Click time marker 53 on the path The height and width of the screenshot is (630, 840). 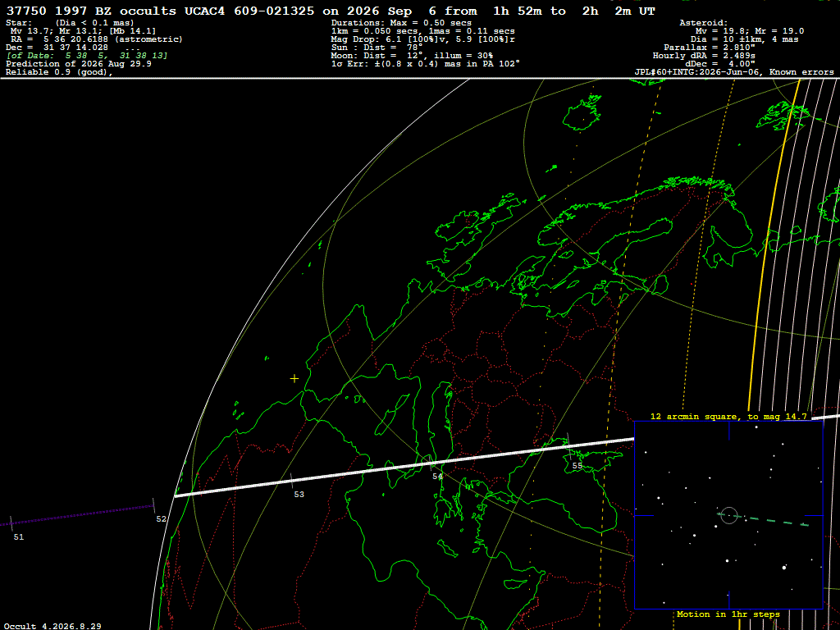[x=299, y=495]
